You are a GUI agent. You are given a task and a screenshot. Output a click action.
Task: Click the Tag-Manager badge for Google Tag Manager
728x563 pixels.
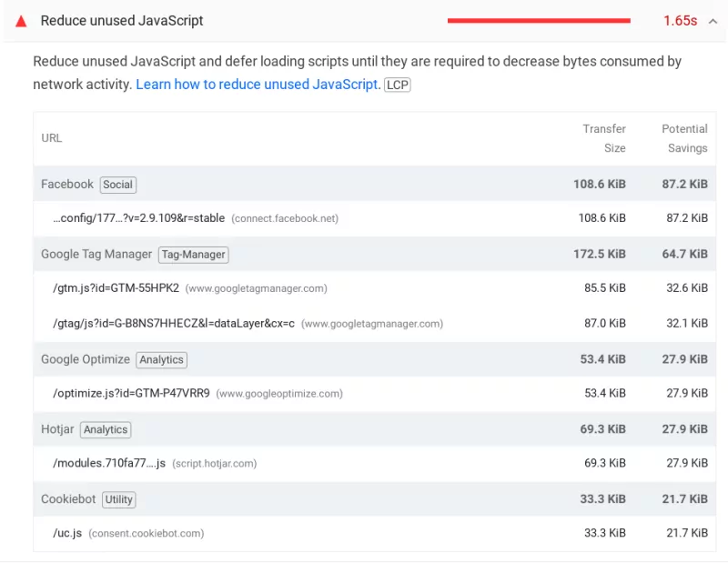coord(193,255)
